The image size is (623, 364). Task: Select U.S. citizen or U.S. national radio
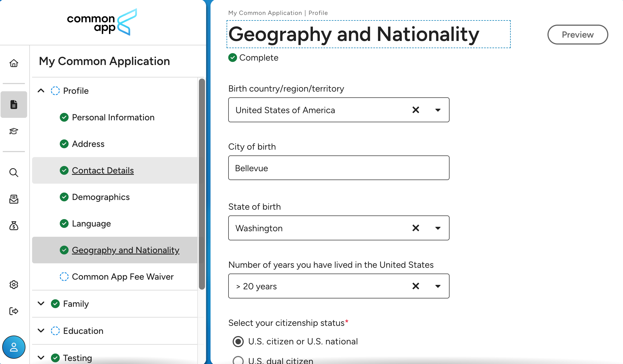point(238,342)
